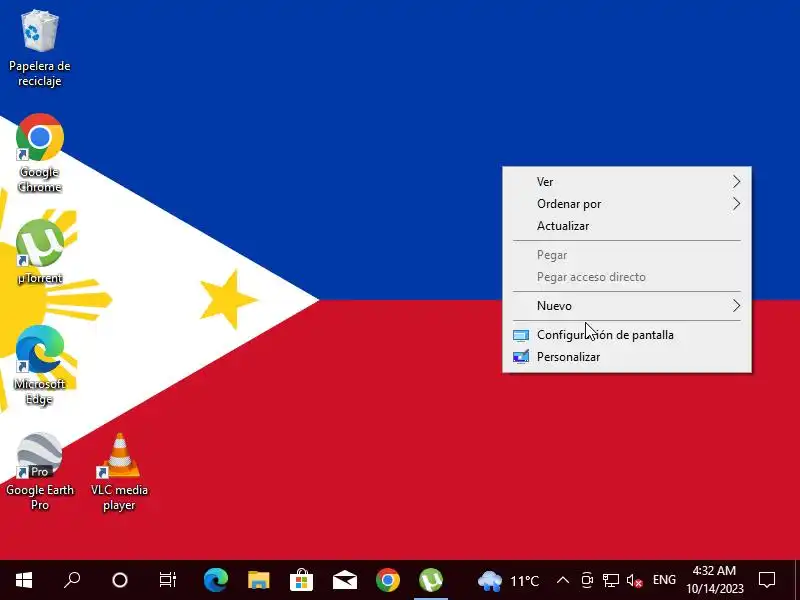Image resolution: width=800 pixels, height=600 pixels.
Task: Click the Meet Now camera tray icon
Action: (x=587, y=580)
